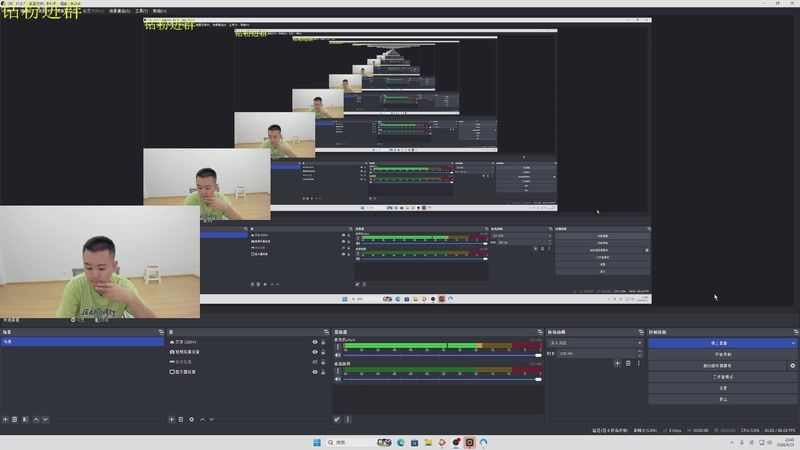The height and width of the screenshot is (450, 800).
Task: Open transition three-dot properties menu
Action: [638, 363]
